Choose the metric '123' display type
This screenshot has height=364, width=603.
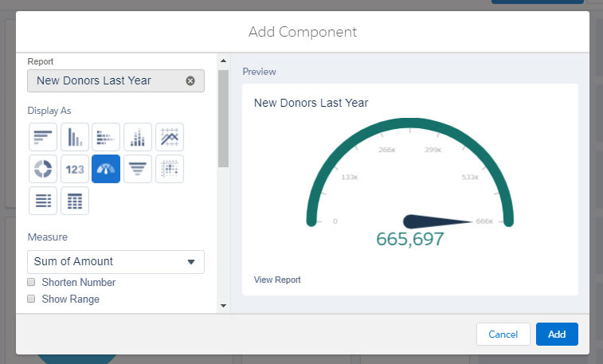74,169
